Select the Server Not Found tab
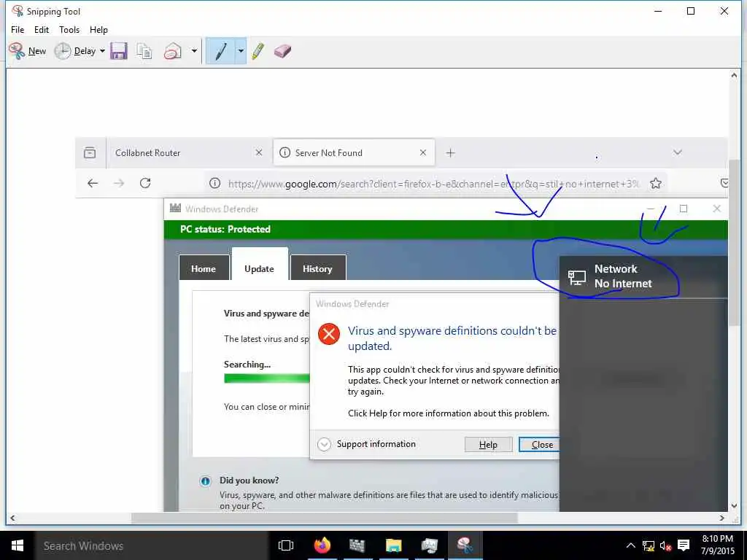Viewport: 747px width, 560px height. point(354,153)
